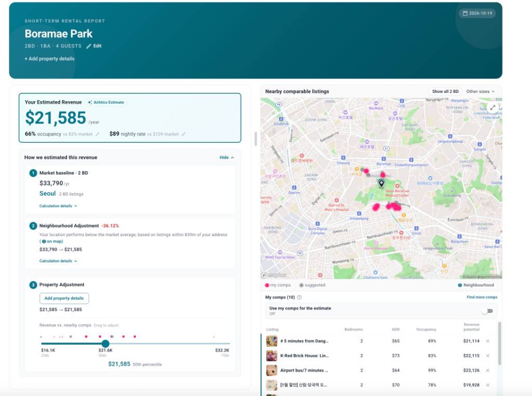Screen dimensions: 532x396
Task: Remove the $19,928 revenue listing
Action: click(487, 385)
